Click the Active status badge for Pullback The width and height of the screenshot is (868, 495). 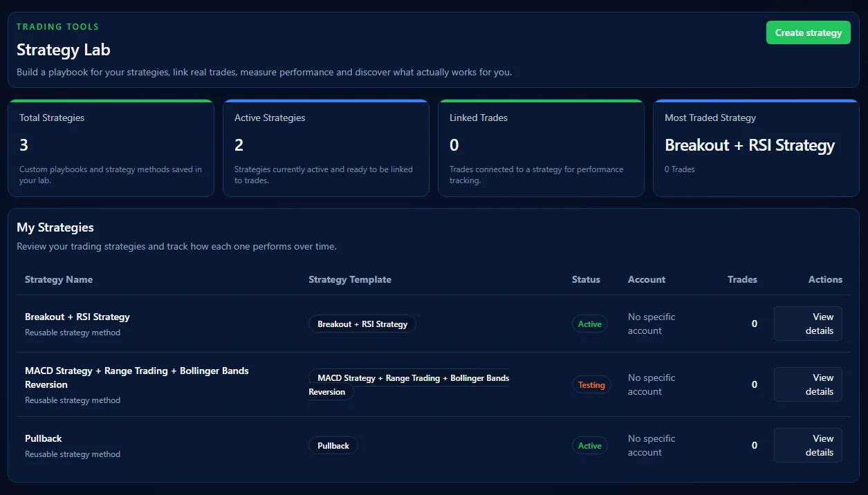590,445
